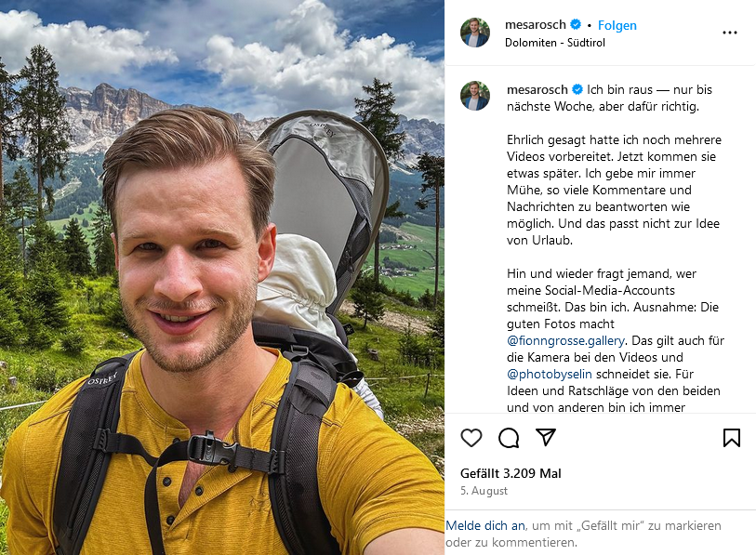Open the @fionngrosse.gallery mention
Screen dimensions: 756x555
tap(565, 340)
